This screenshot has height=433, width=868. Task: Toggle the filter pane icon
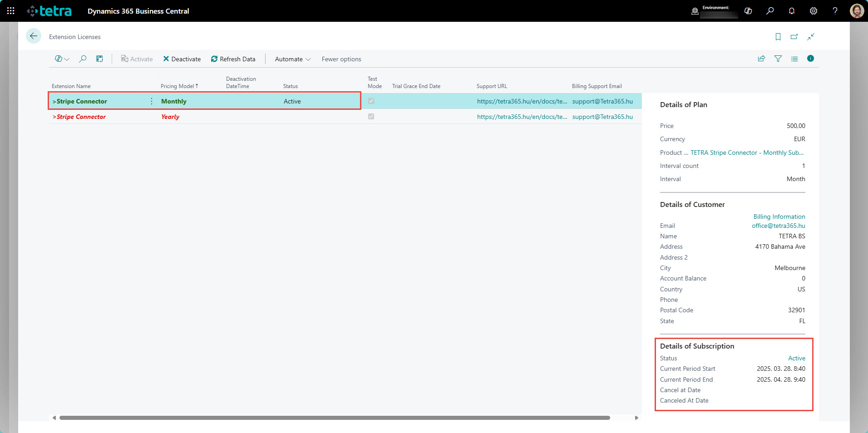(778, 59)
